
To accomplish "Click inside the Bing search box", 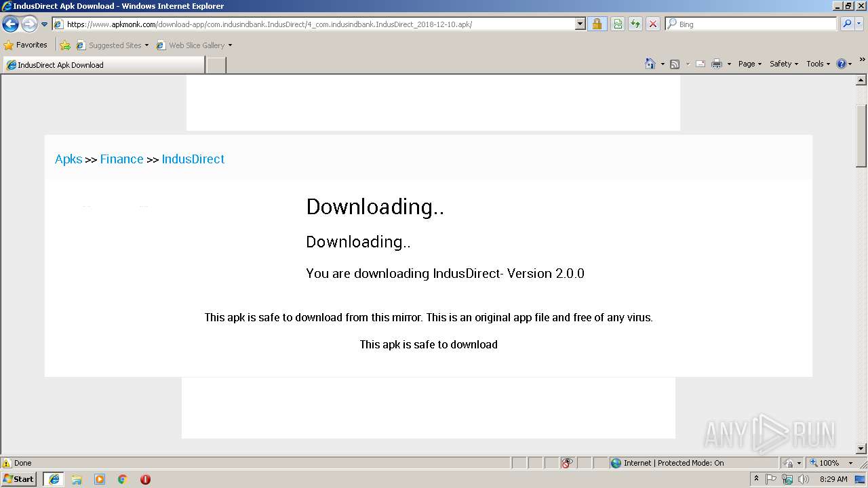I will click(751, 24).
